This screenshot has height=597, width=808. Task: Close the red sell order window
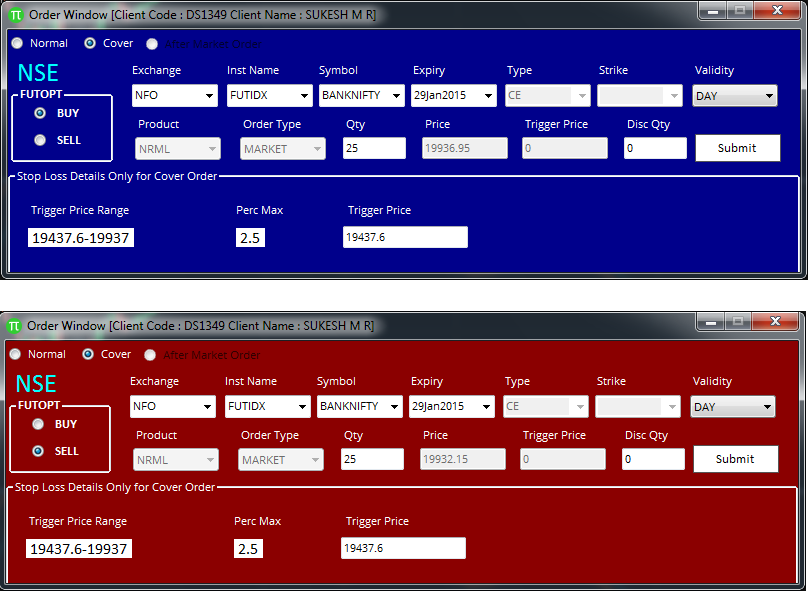pos(776,321)
